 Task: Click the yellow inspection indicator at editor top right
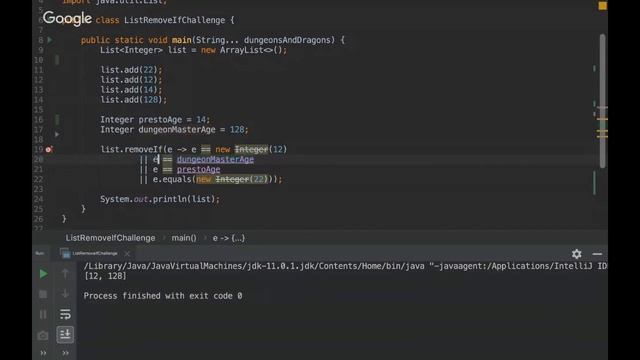(x=602, y=6)
